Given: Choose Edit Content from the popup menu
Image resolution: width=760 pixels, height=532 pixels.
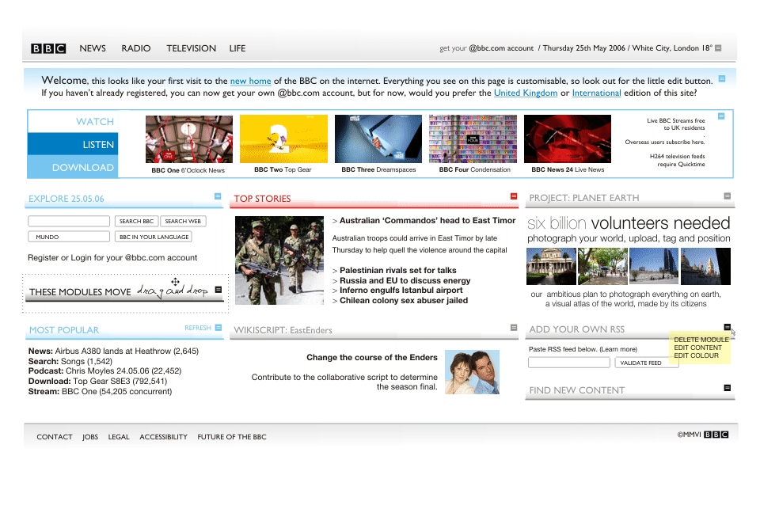Looking at the screenshot, I should [697, 348].
